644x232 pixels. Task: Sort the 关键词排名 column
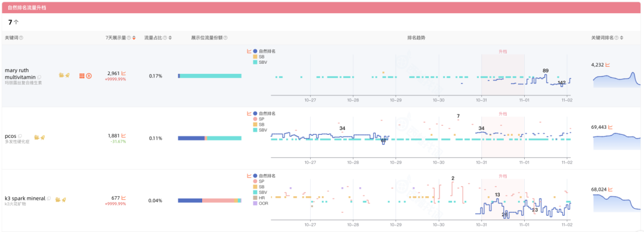pyautogui.click(x=621, y=38)
